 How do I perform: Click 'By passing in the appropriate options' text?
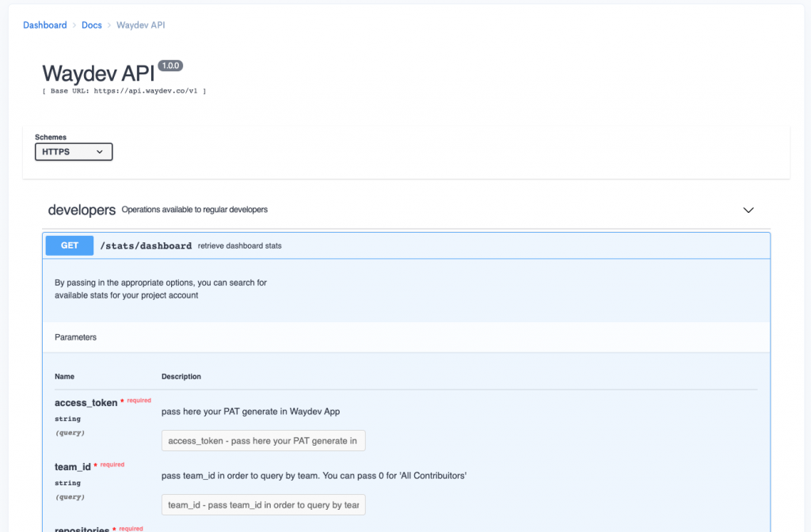[161, 289]
